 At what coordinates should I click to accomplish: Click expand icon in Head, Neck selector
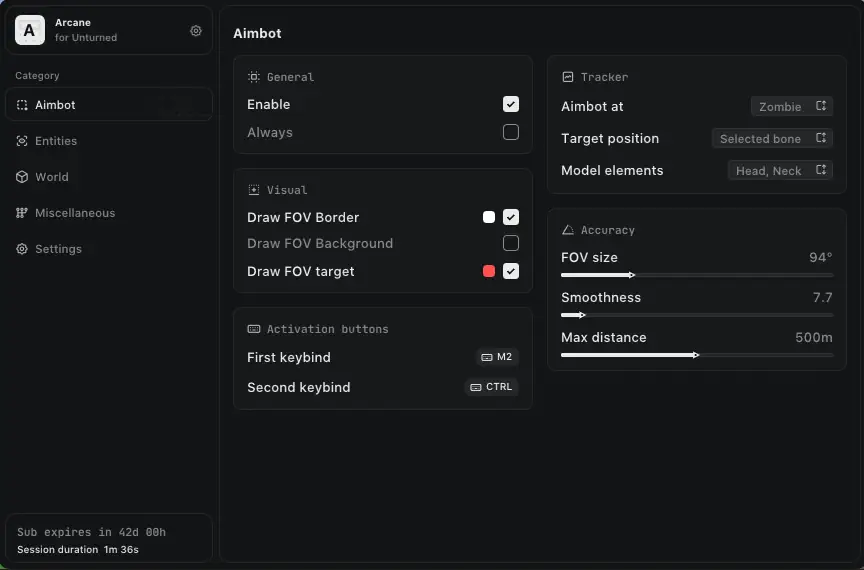click(x=821, y=170)
